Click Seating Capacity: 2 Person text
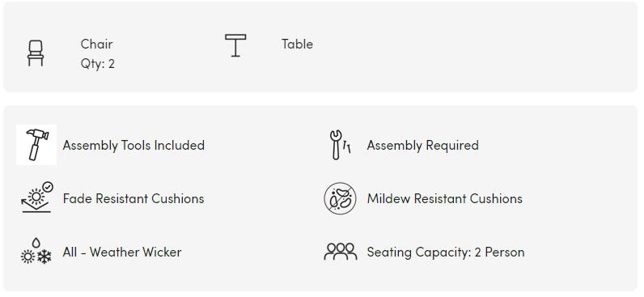This screenshot has height=297, width=644. point(446,252)
